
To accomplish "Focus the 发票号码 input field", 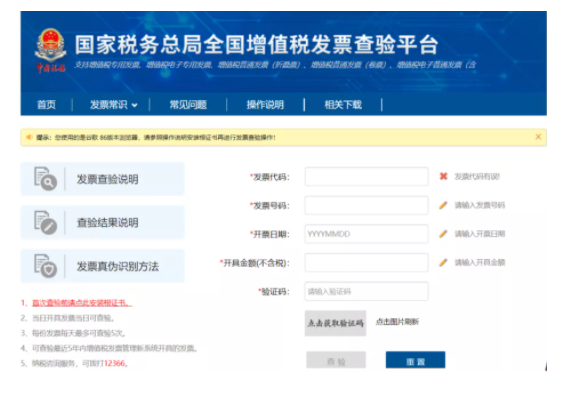I will (x=366, y=205).
